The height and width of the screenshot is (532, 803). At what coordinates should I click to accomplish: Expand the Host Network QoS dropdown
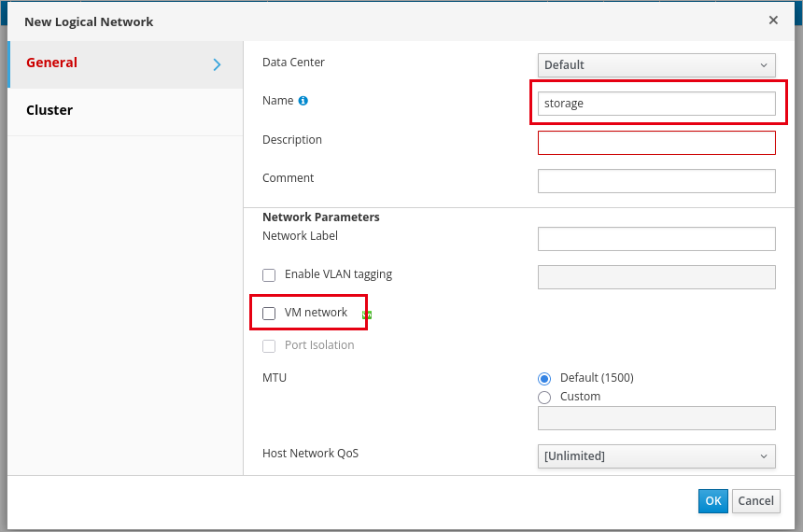pos(656,456)
